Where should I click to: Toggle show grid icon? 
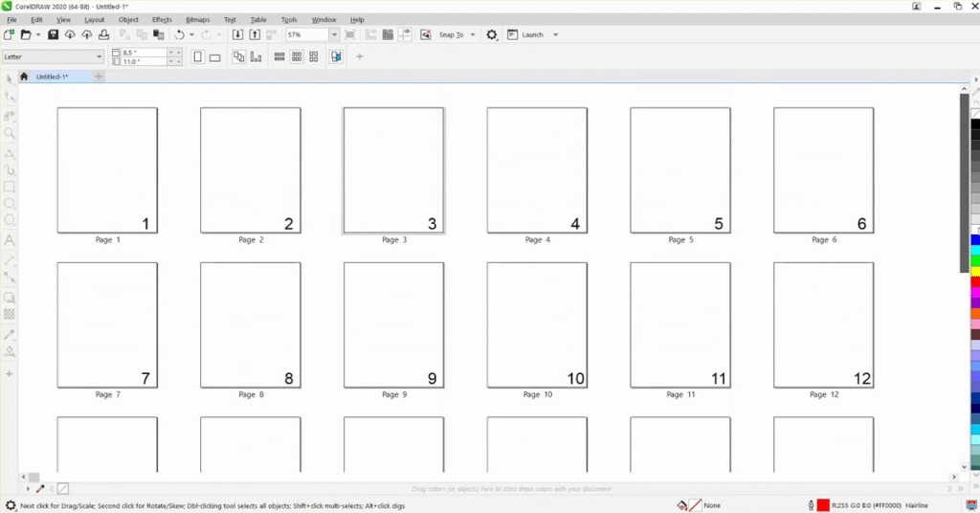coord(388,35)
